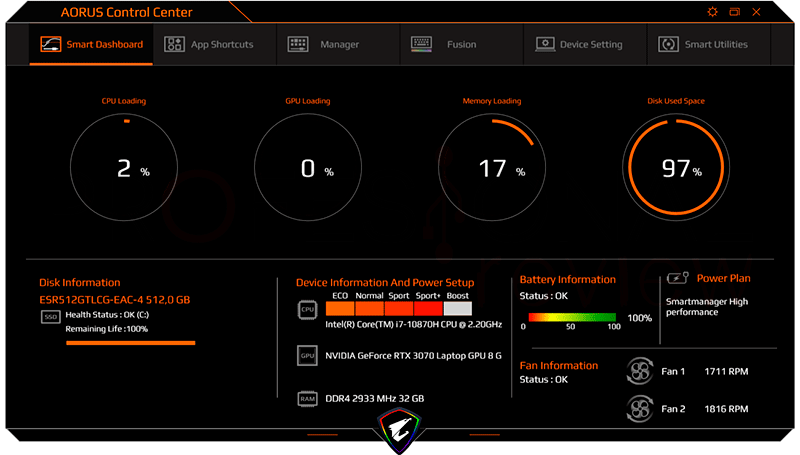This screenshot has height=455, width=800.
Task: Select the Boost power mode segment
Action: 458,309
